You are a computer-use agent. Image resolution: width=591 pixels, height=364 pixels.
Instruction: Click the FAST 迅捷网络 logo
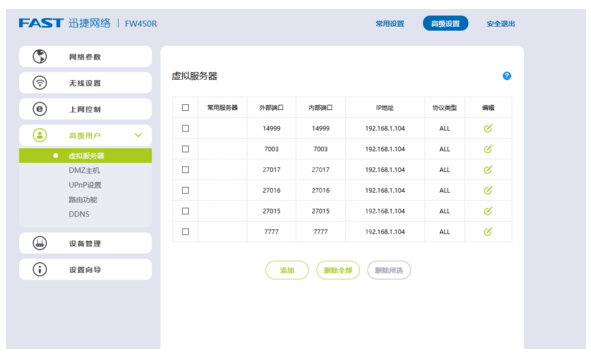point(64,23)
